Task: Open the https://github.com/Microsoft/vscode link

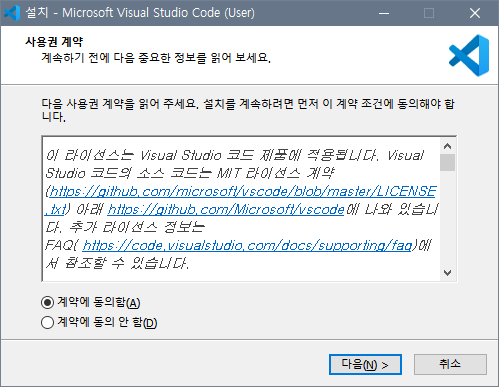Action: click(x=226, y=209)
